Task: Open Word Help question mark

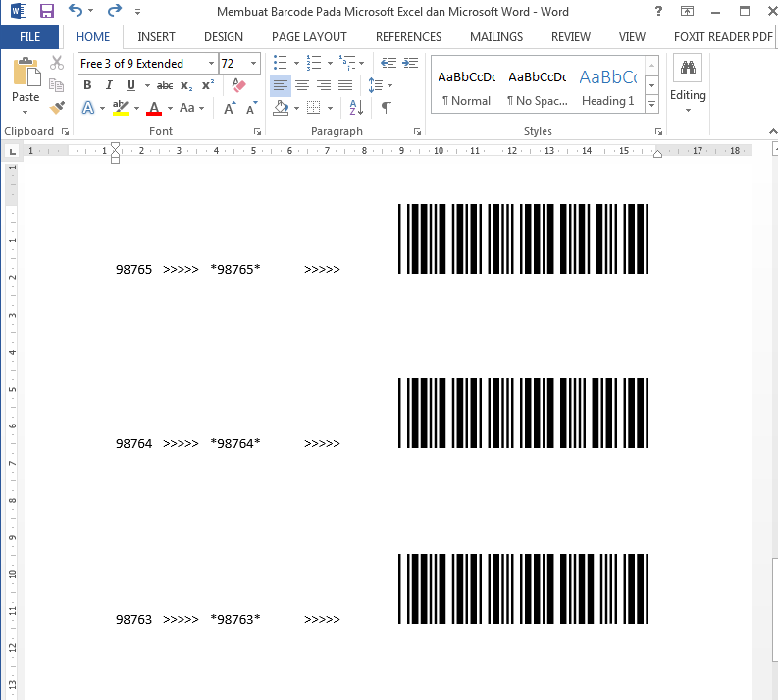Action: point(658,11)
